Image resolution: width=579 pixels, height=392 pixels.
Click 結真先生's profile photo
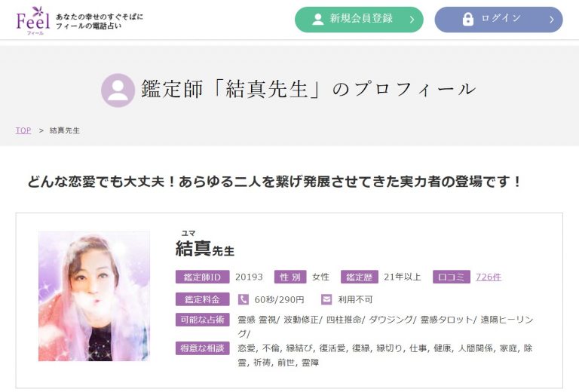tap(94, 296)
